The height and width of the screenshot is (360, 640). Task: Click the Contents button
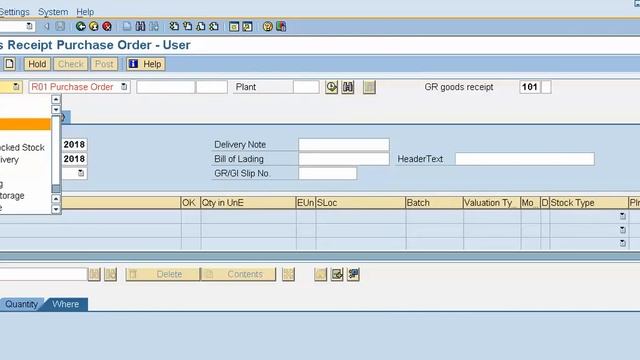click(x=238, y=274)
